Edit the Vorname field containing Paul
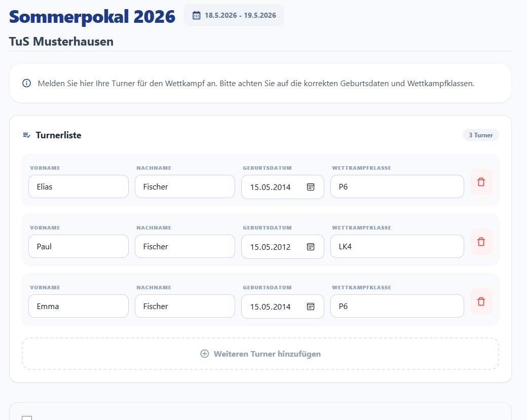 (79, 246)
